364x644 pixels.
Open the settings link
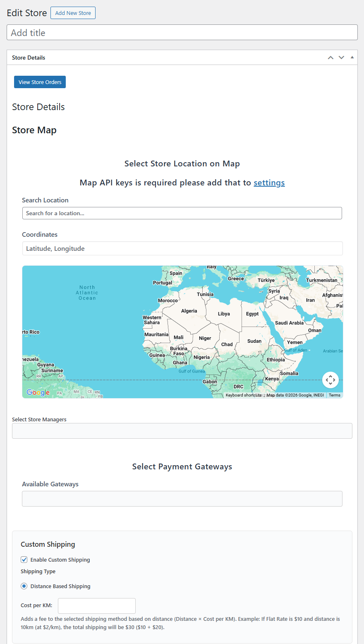tap(269, 183)
